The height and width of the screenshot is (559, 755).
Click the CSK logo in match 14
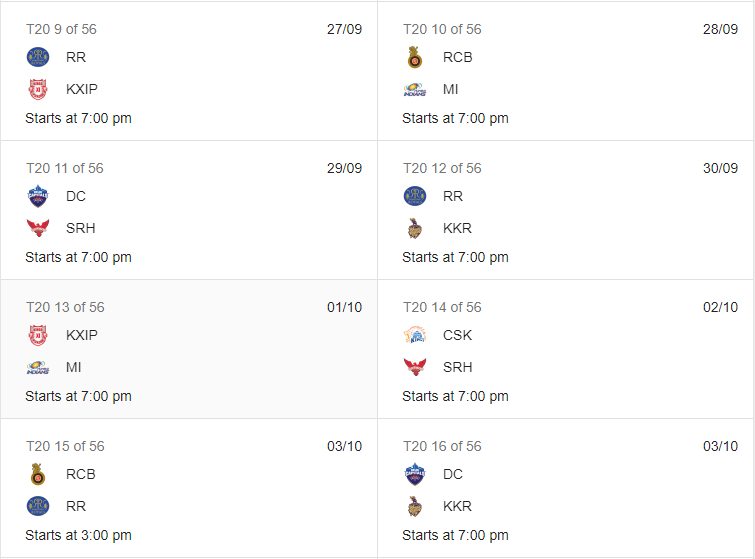[414, 335]
